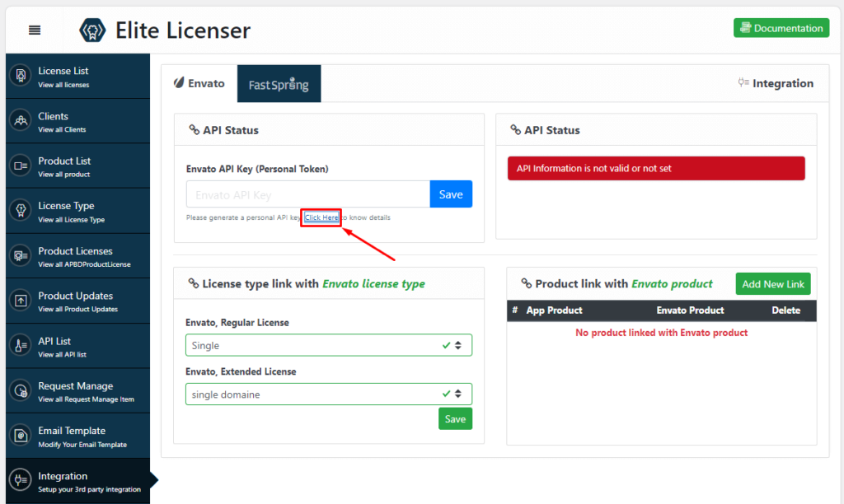Screen dimensions: 844x504
Task: Click the Delete column header
Action: click(x=785, y=310)
